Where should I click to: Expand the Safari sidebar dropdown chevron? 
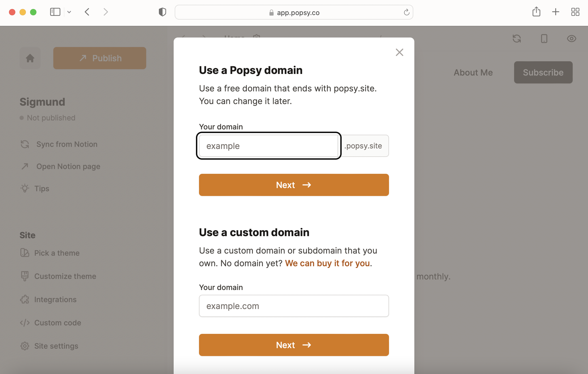point(69,12)
